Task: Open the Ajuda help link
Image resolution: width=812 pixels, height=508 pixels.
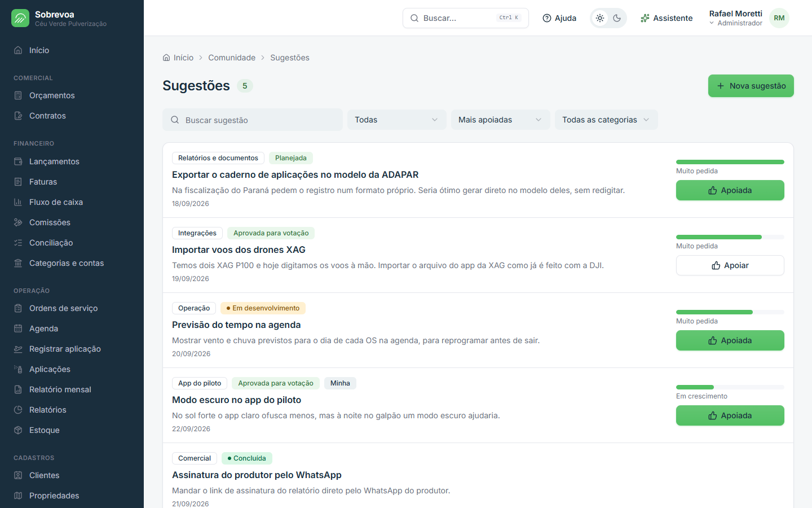Action: tap(559, 18)
